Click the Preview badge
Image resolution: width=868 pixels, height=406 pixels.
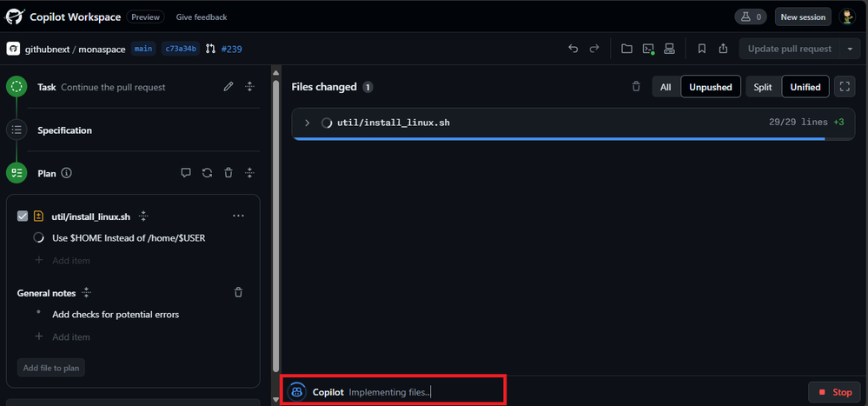point(146,17)
